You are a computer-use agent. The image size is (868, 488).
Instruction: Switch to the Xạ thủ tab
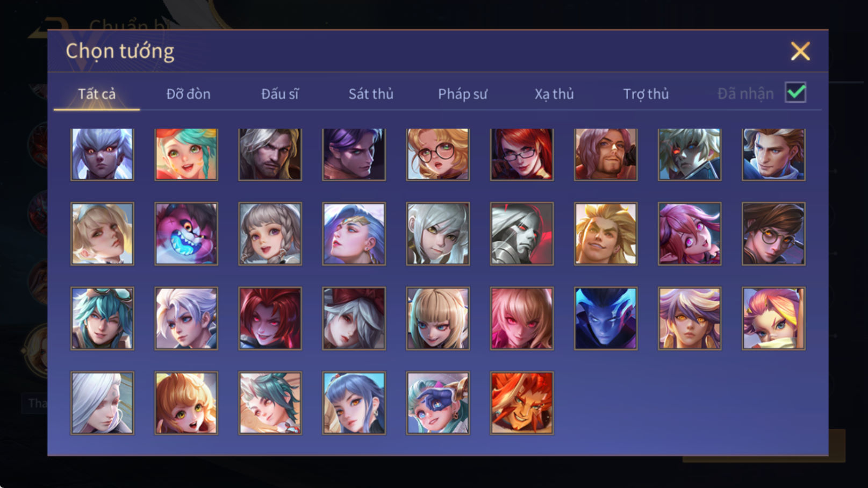click(x=554, y=94)
